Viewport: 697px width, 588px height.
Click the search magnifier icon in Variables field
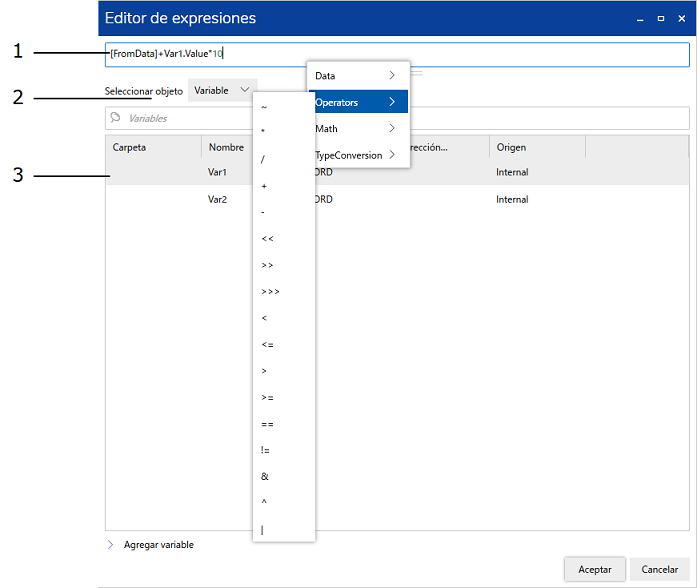point(115,118)
